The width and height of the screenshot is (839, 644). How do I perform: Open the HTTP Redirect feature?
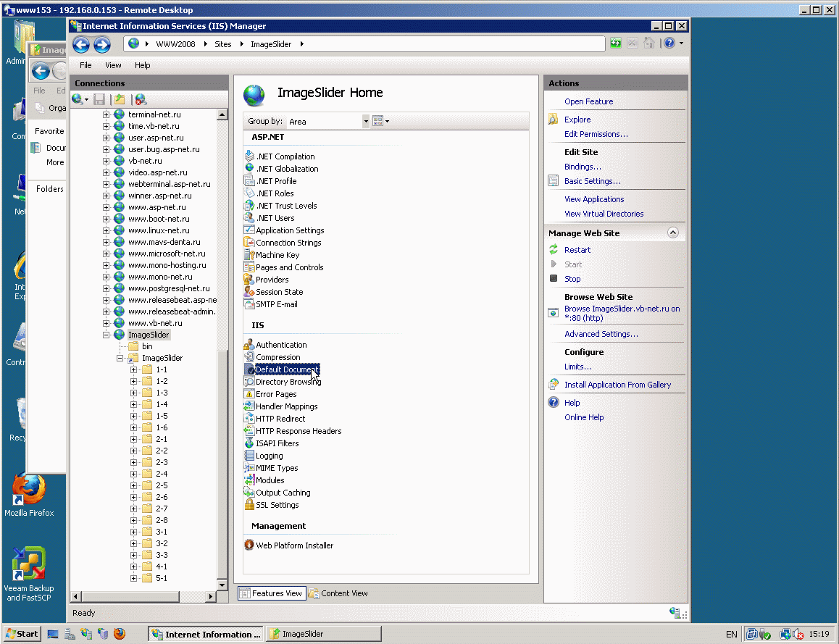(x=275, y=418)
